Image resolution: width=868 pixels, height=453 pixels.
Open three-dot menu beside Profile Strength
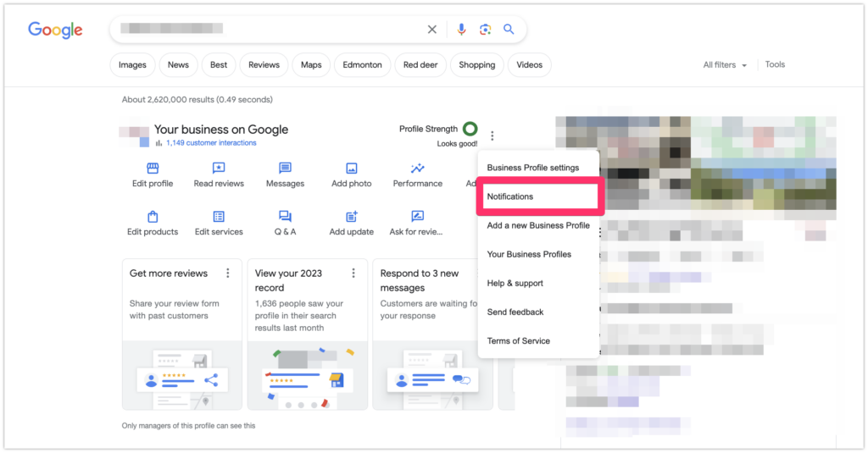coord(492,135)
